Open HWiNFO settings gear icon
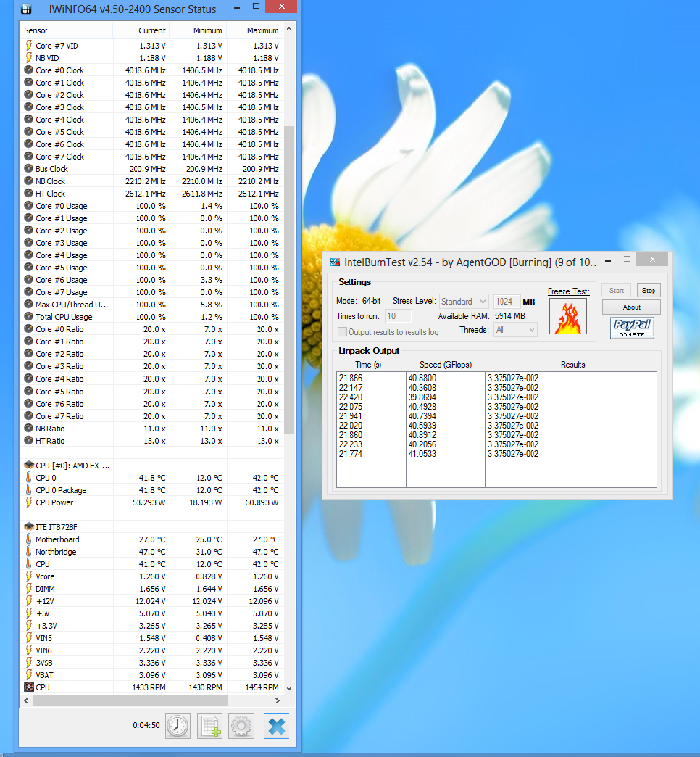700x757 pixels. [x=241, y=726]
